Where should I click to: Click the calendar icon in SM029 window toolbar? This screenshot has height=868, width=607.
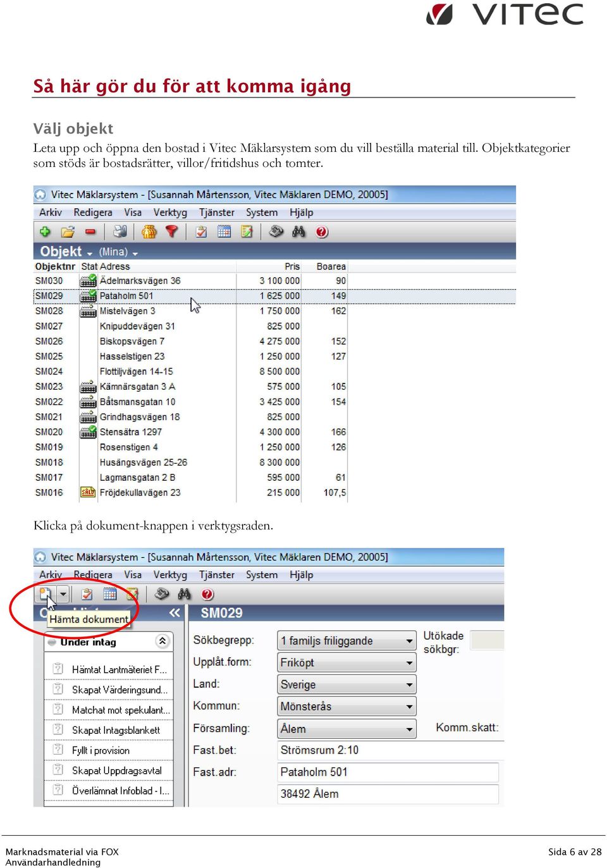coord(110,594)
